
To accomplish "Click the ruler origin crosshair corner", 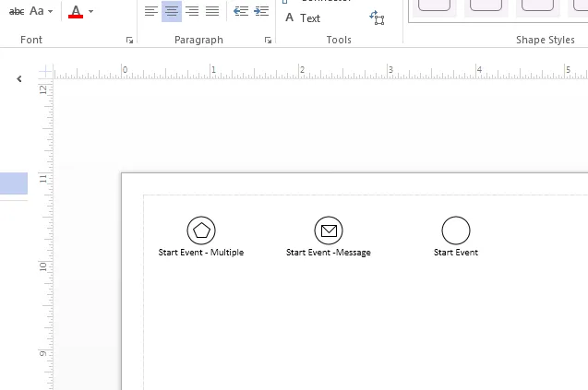I will [x=45, y=71].
